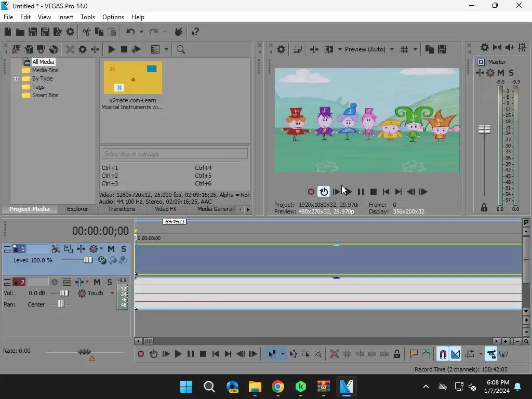Click Track Motion icon on video track 1
The height and width of the screenshot is (399, 532).
[68, 249]
